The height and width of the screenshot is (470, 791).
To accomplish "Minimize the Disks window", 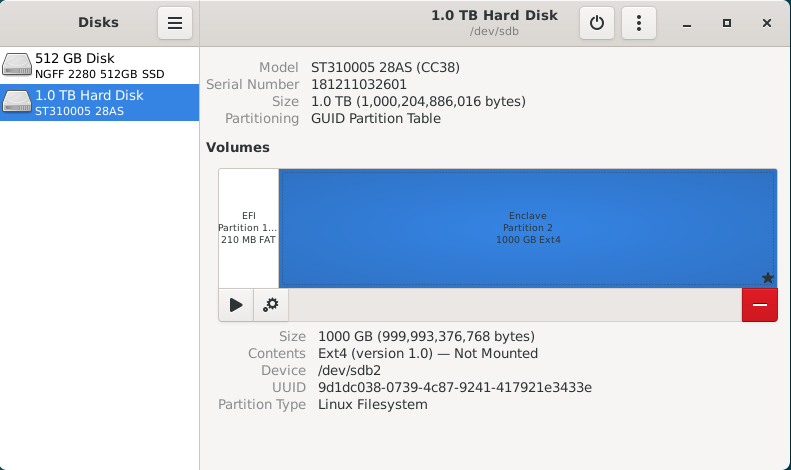I will point(687,23).
